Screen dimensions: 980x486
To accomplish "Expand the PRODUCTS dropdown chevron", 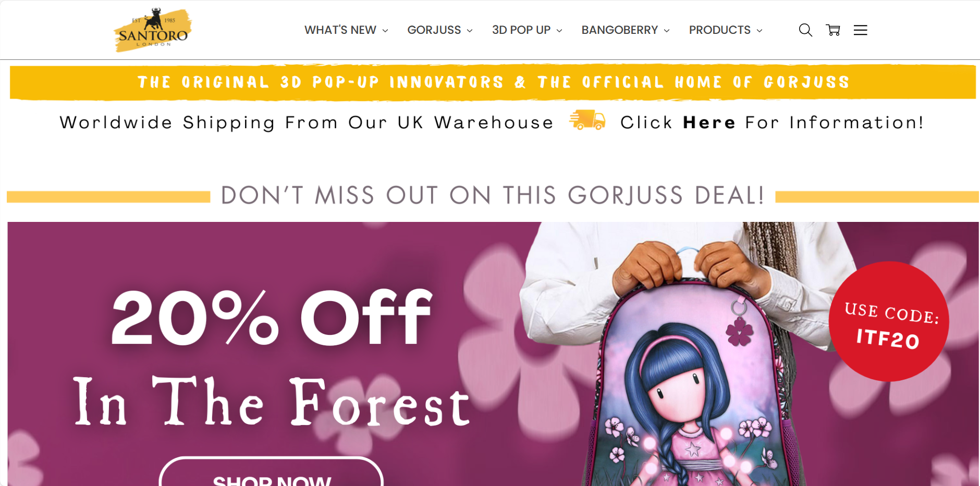I will (x=759, y=31).
